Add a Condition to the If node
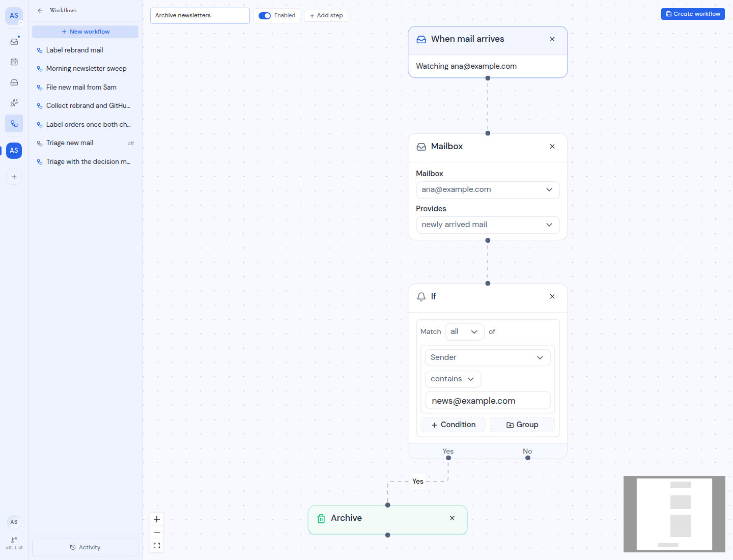Image resolution: width=733 pixels, height=560 pixels. tap(453, 425)
